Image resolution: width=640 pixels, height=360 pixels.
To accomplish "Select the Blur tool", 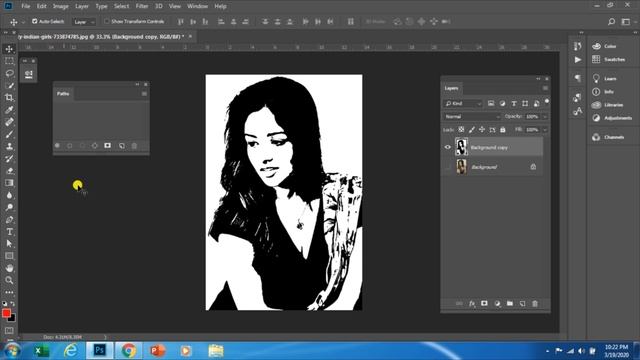I will (9, 195).
